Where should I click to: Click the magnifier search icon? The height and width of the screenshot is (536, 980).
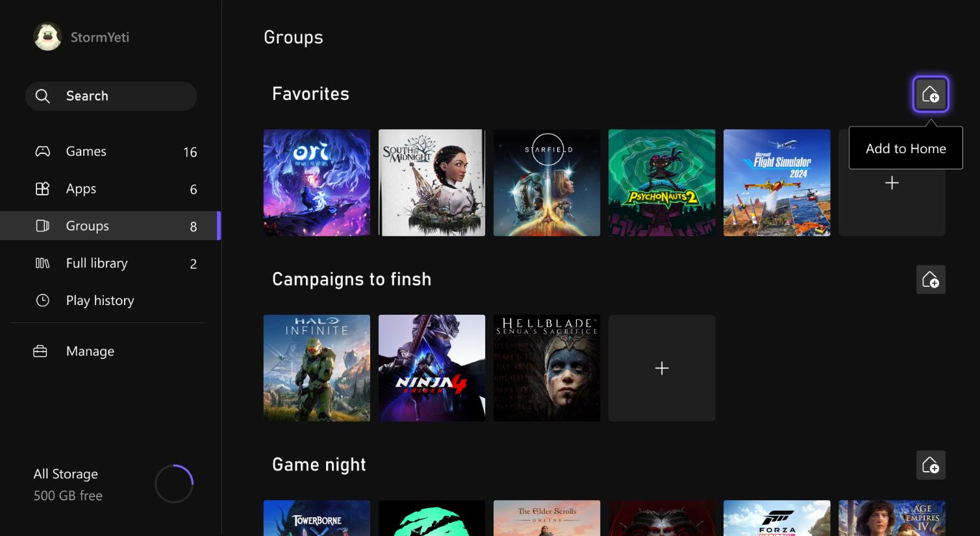(x=43, y=96)
